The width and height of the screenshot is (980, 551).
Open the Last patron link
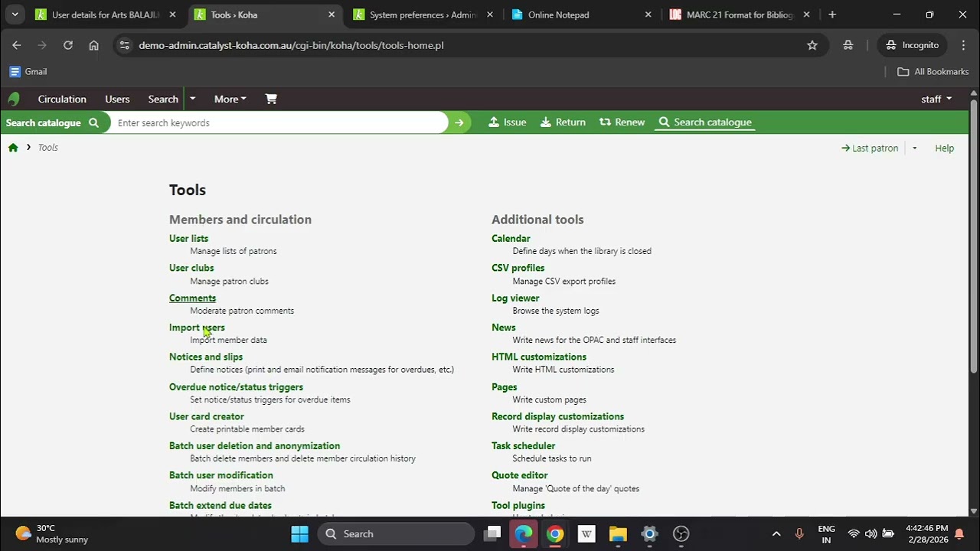click(870, 148)
